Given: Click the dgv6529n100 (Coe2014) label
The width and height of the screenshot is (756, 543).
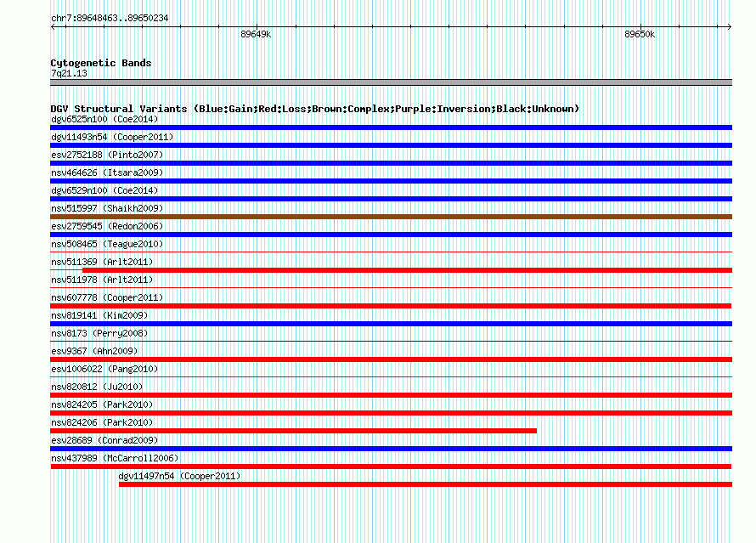Looking at the screenshot, I should click(104, 190).
